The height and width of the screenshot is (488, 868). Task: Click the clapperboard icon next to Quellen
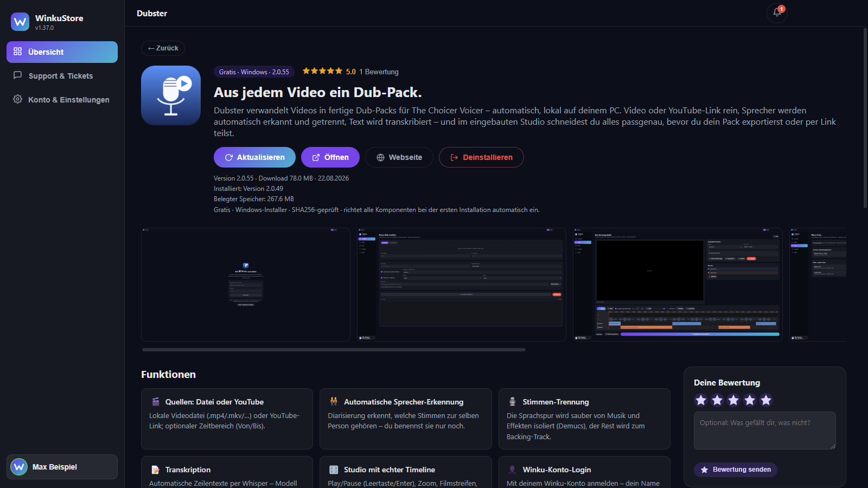click(156, 402)
